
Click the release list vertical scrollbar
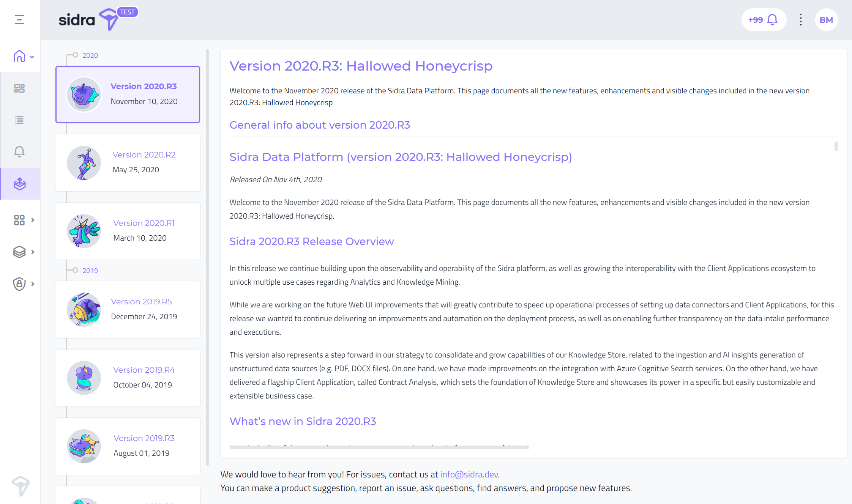207,257
